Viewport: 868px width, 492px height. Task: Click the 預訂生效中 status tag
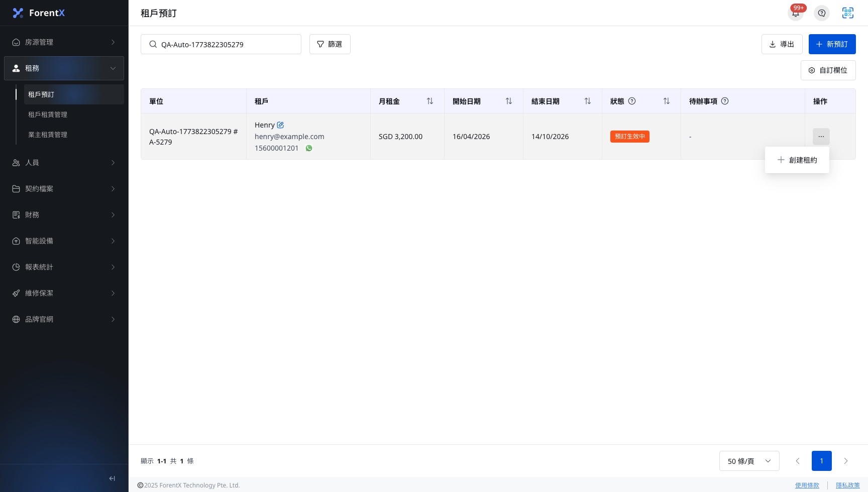click(x=630, y=137)
